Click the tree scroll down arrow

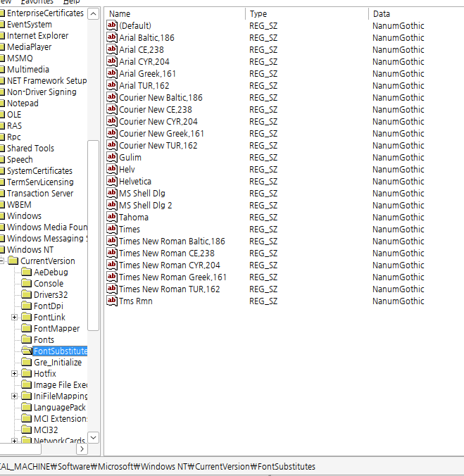pos(94,437)
